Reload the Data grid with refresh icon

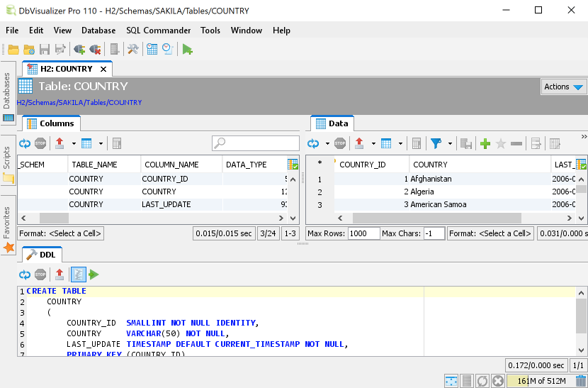pyautogui.click(x=313, y=143)
